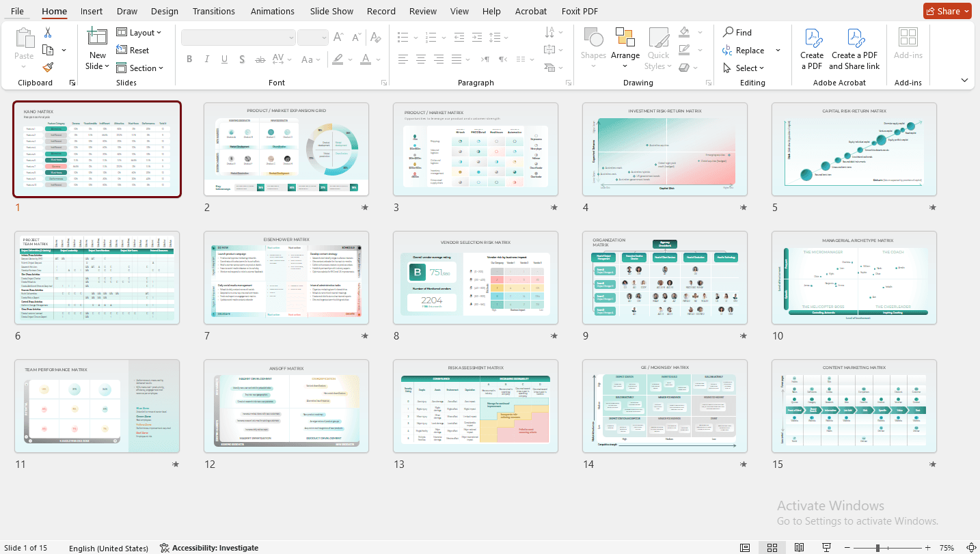This screenshot has width=980, height=554.
Task: Open the Insert ribbon tab
Action: click(x=92, y=11)
